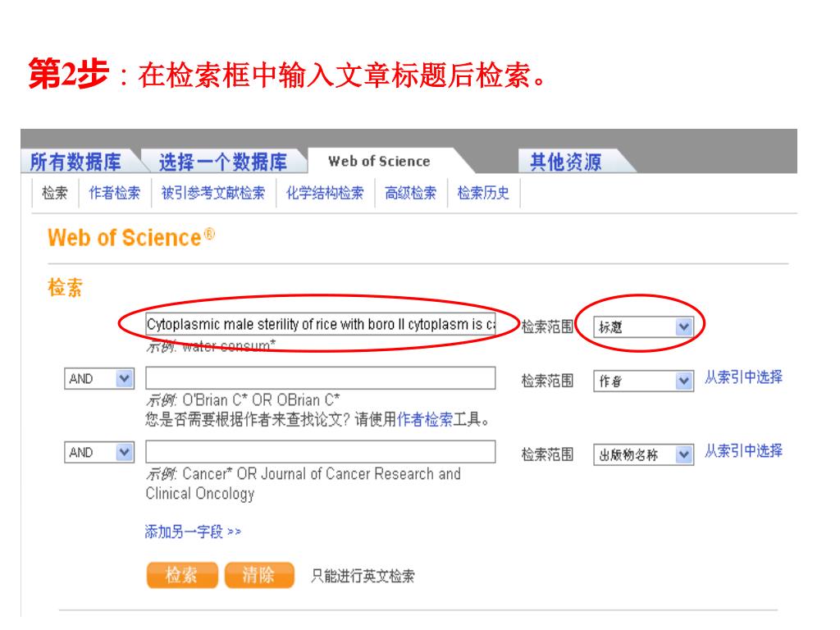Open 化学结构检索 sub-tab
Image resolution: width=840 pixels, height=630 pixels.
coord(325,193)
